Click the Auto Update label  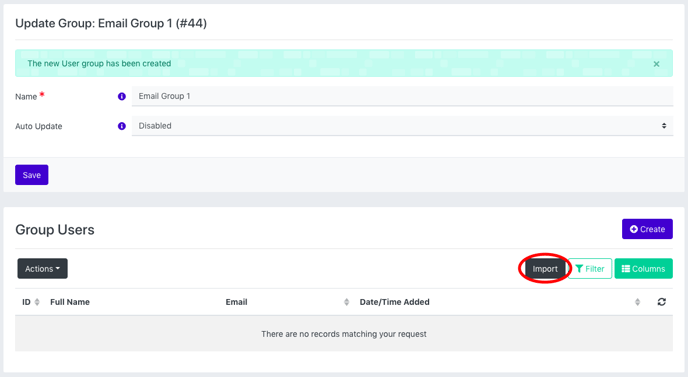[x=39, y=126]
